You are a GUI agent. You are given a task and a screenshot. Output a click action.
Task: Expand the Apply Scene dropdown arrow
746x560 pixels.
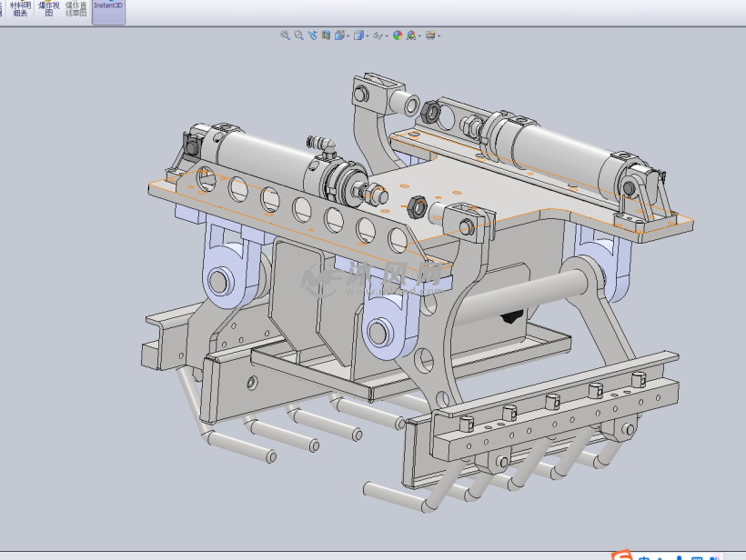pyautogui.click(x=419, y=36)
